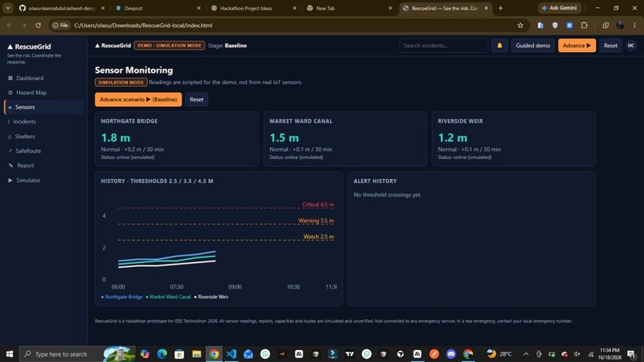Click the Simulator play icon in the sidebar

[x=10, y=180]
